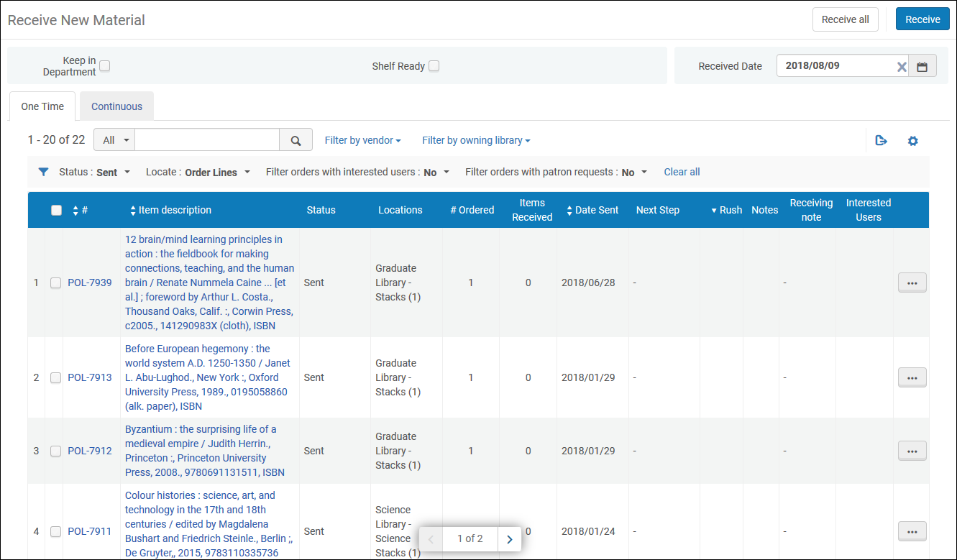
Task: Select the checkbox for POL-7913
Action: coord(55,378)
